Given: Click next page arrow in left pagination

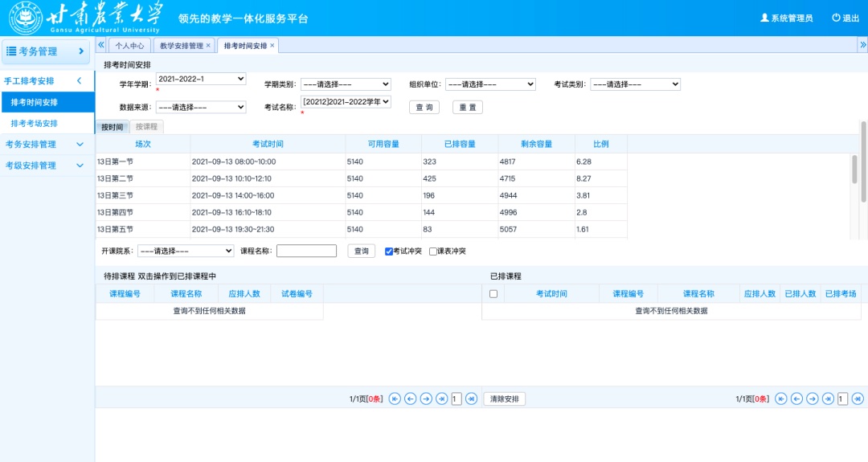Looking at the screenshot, I should pyautogui.click(x=426, y=399).
